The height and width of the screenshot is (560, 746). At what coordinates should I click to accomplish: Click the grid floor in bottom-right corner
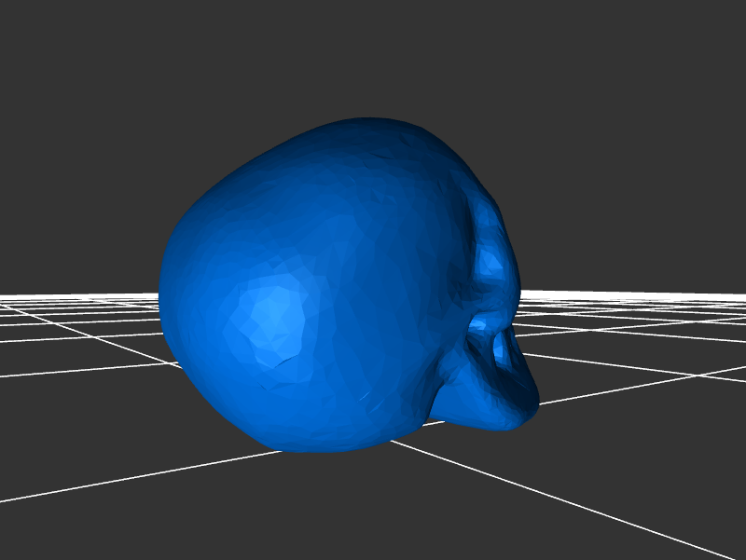(x=690, y=522)
